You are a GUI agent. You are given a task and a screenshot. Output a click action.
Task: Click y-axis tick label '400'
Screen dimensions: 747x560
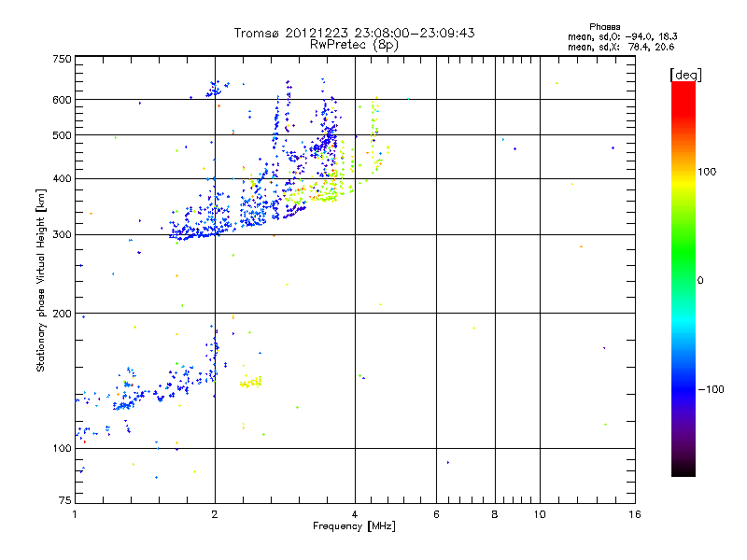pos(62,178)
